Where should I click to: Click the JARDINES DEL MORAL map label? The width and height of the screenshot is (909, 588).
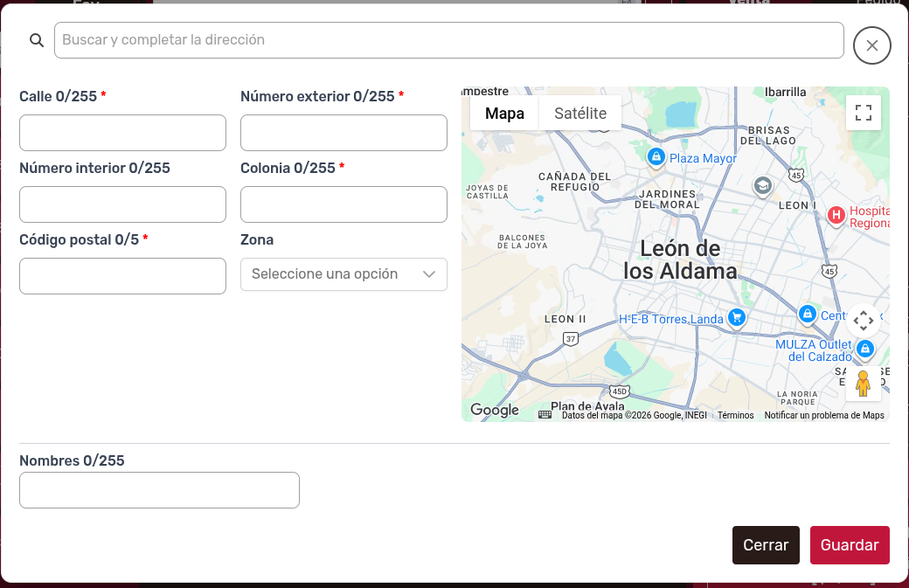[667, 199]
